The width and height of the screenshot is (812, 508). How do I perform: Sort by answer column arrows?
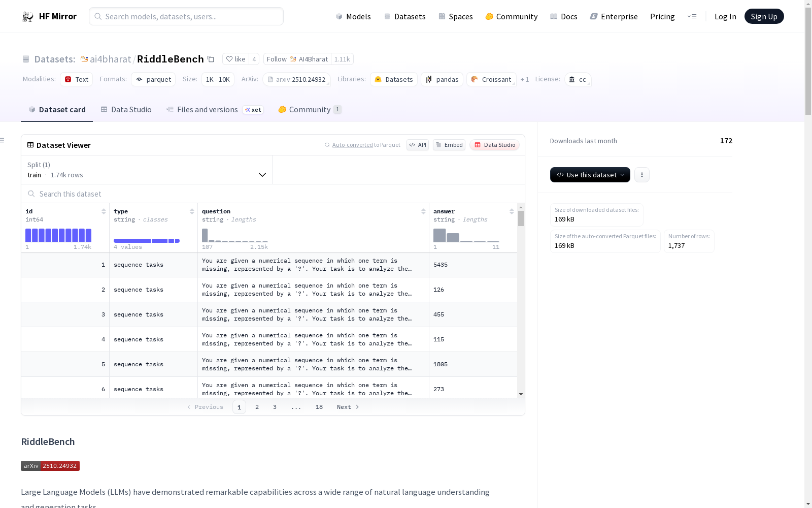[512, 211]
